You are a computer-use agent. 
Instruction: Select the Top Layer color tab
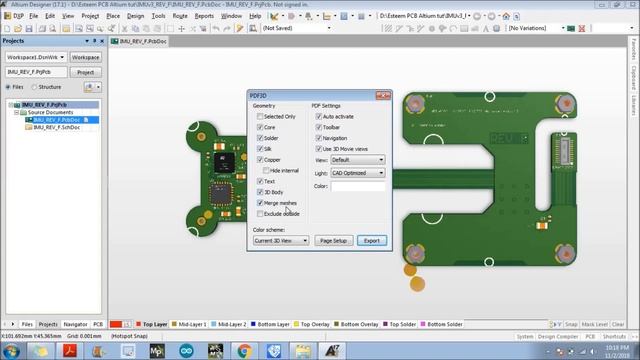pos(151,324)
